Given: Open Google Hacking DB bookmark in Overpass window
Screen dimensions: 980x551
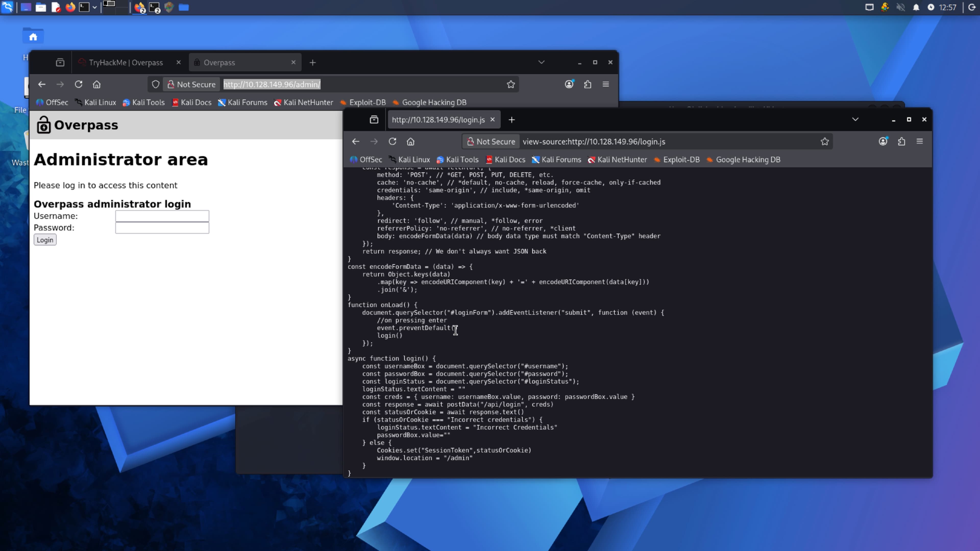Looking at the screenshot, I should coord(430,102).
